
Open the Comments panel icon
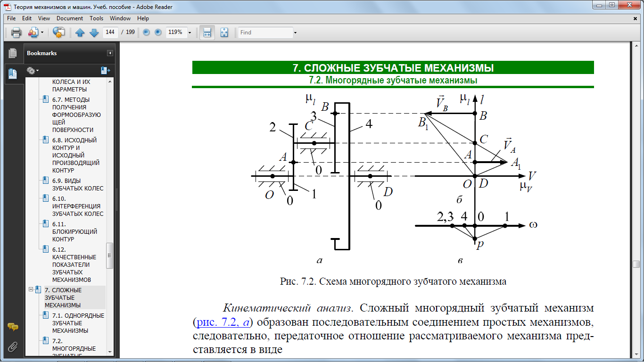(x=13, y=327)
